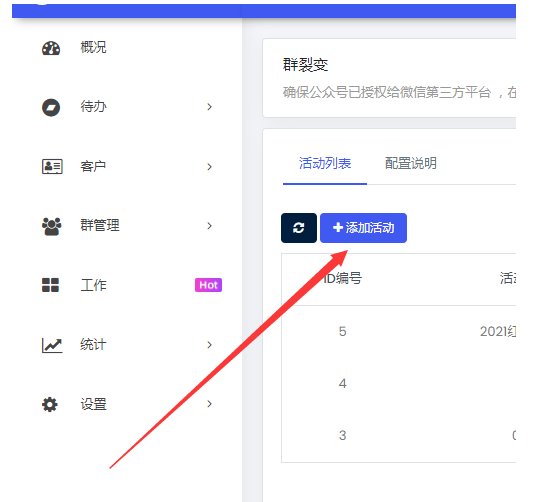Click the 工作 grid icon
544x502 pixels.
pyautogui.click(x=50, y=285)
